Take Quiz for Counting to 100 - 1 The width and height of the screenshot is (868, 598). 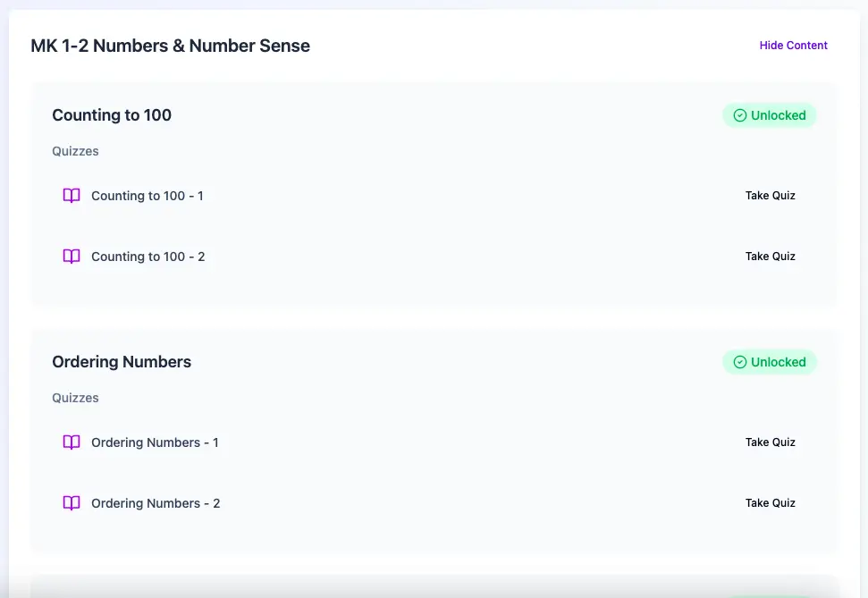coord(770,196)
